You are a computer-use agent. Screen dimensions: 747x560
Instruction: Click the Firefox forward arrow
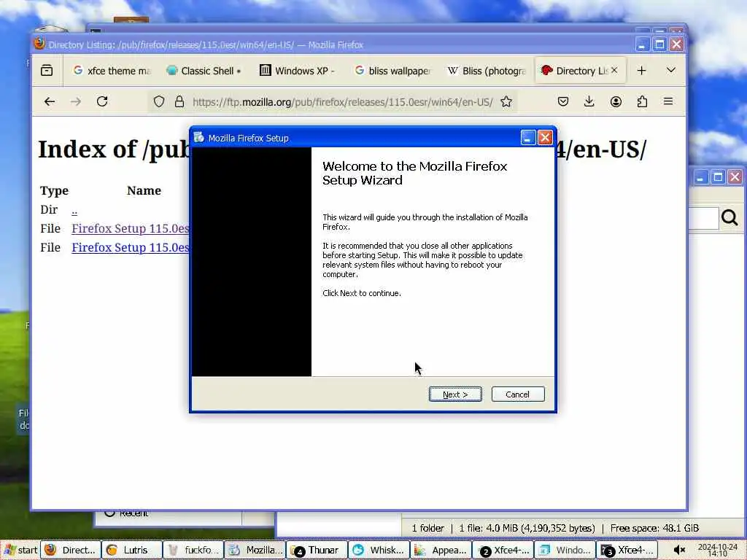coord(76,101)
